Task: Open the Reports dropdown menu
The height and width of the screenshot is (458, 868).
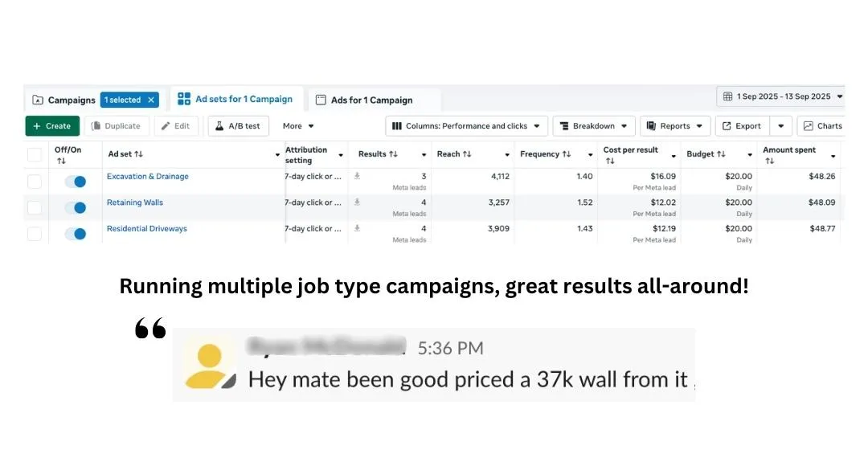Action: point(674,126)
